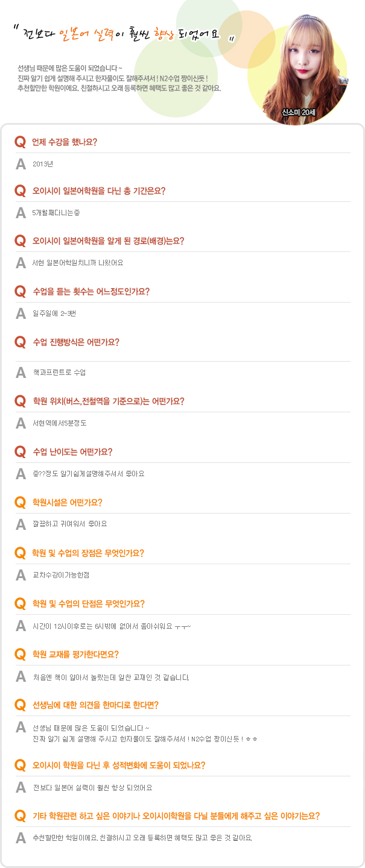This screenshot has width=365, height=868.
Task: Click the A icon next to "일주일에 2~3번"
Action: 21,313
